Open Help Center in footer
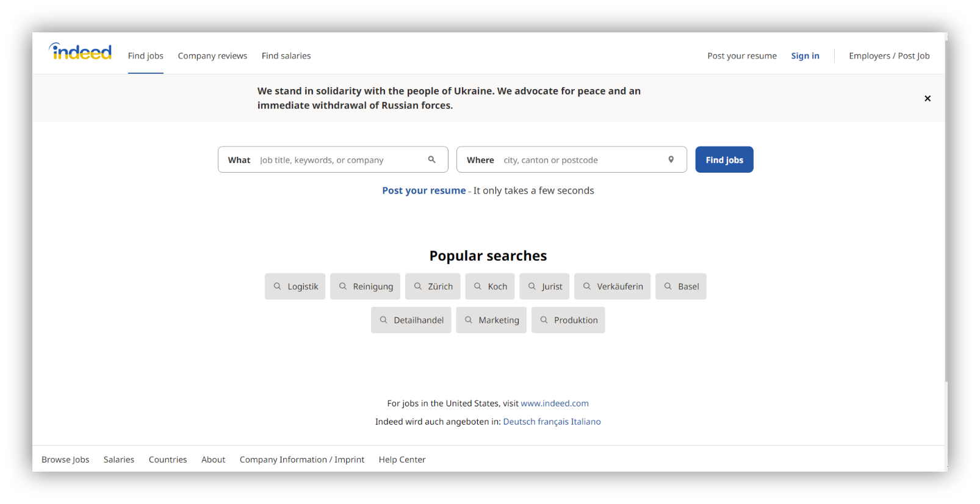 402,459
